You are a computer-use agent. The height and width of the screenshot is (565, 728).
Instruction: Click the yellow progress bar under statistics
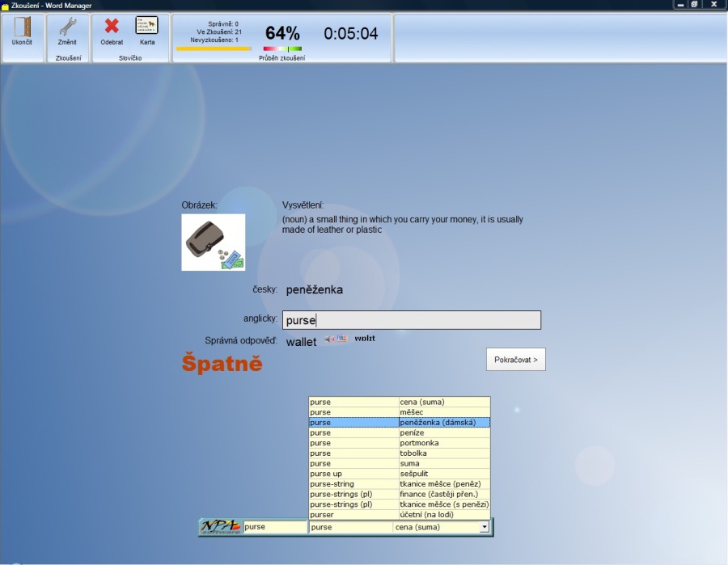(x=214, y=48)
